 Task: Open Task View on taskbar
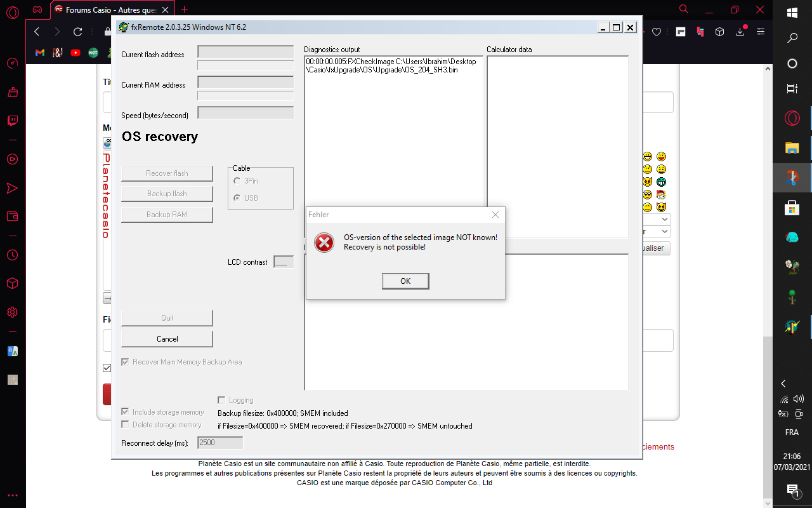click(x=792, y=89)
